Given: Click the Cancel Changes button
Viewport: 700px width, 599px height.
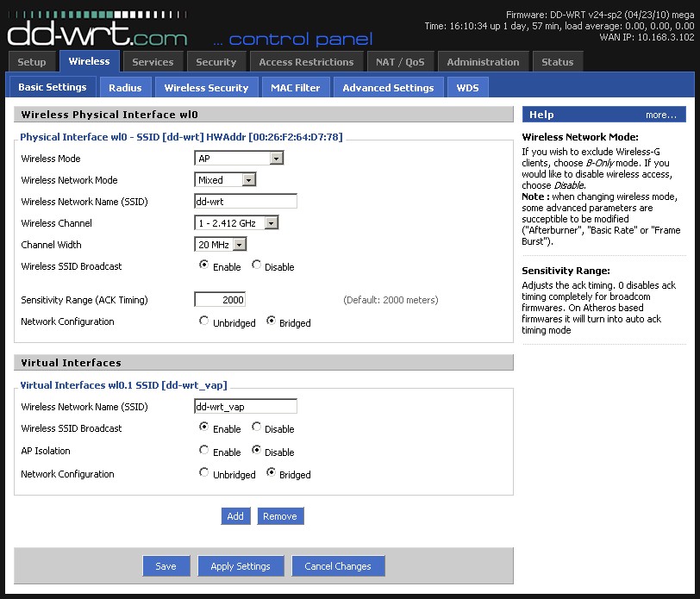Looking at the screenshot, I should 338,566.
